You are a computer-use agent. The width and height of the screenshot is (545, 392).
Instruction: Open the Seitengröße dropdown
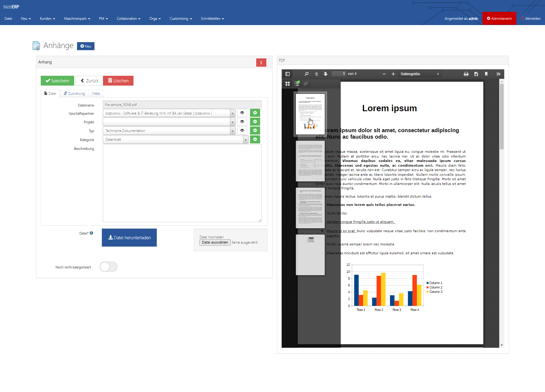420,74
